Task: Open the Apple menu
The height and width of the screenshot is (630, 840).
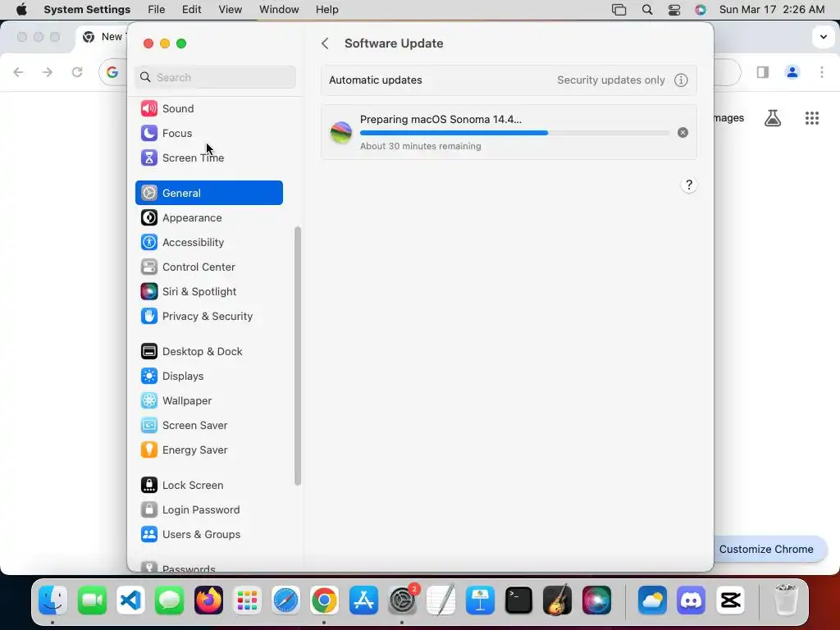Action: 21,10
